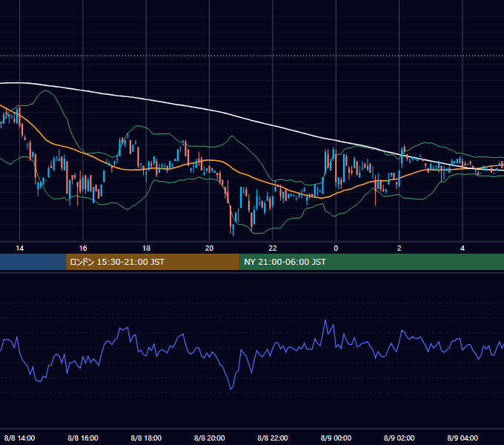Click the 8/9 00:00 time label
Screen dimensions: 504x445
[x=336, y=438]
